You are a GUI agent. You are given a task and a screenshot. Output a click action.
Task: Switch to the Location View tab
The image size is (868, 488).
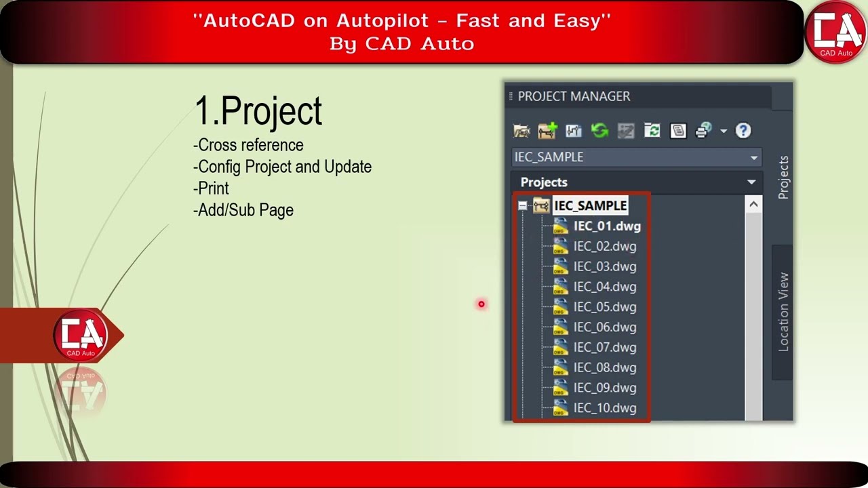point(783,312)
